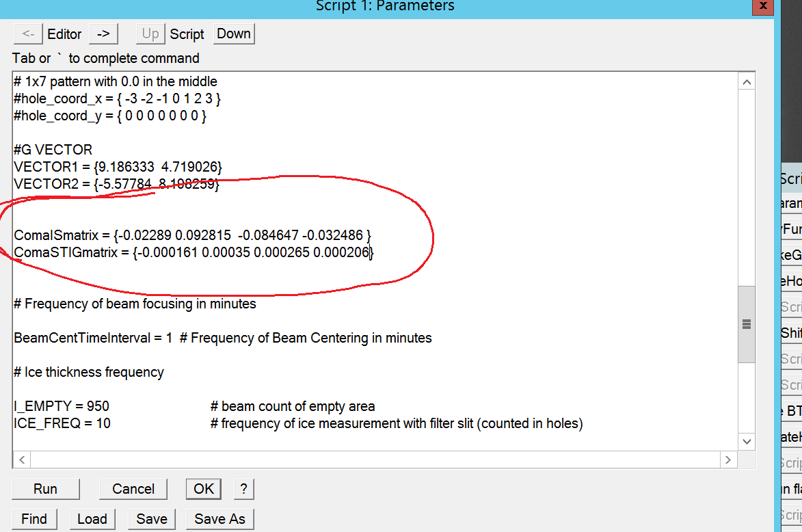Click '# beam count of empty area' comment
This screenshot has width=802, height=532.
293,406
